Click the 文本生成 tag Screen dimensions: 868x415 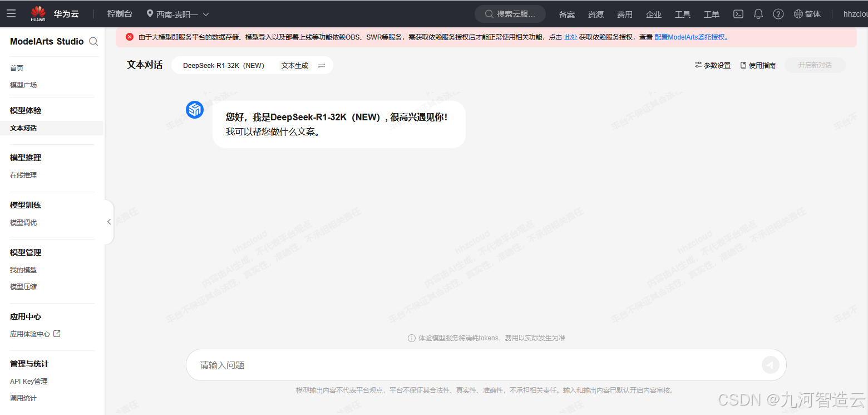pyautogui.click(x=295, y=65)
